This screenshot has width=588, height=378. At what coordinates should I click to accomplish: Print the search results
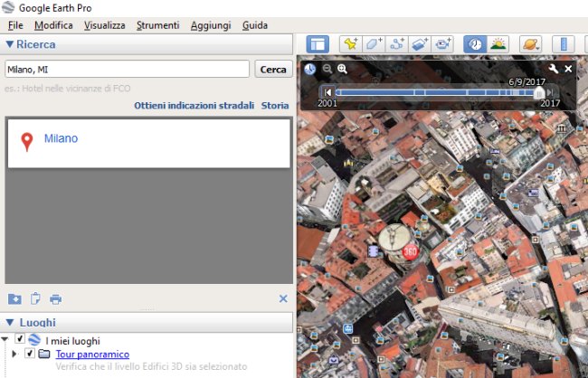[55, 299]
